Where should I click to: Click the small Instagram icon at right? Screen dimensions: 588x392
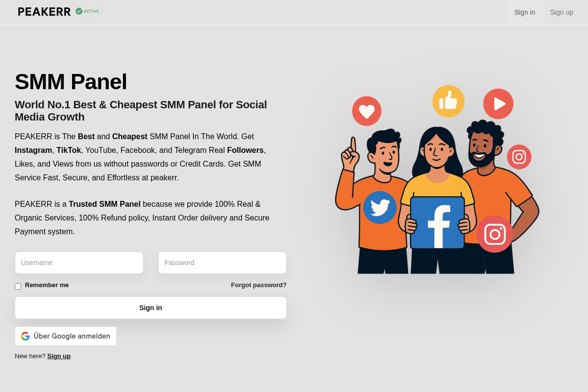[519, 157]
